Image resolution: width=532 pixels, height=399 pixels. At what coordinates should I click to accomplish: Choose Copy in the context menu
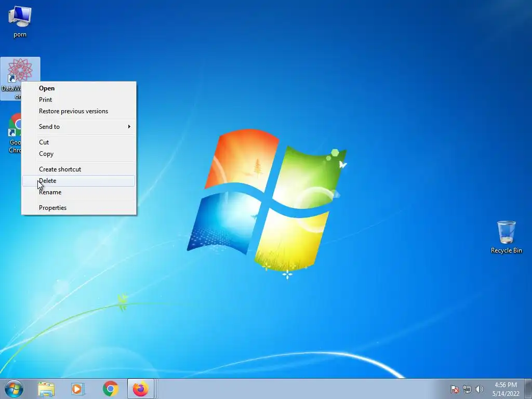click(79, 154)
